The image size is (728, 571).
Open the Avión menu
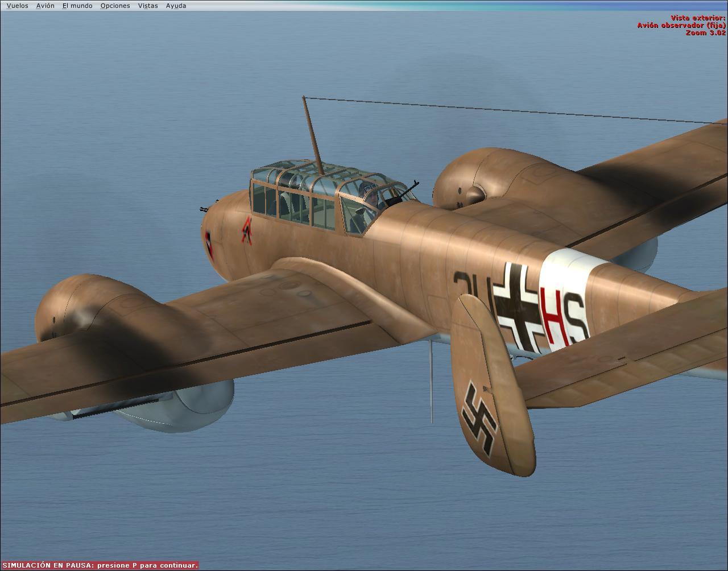45,6
